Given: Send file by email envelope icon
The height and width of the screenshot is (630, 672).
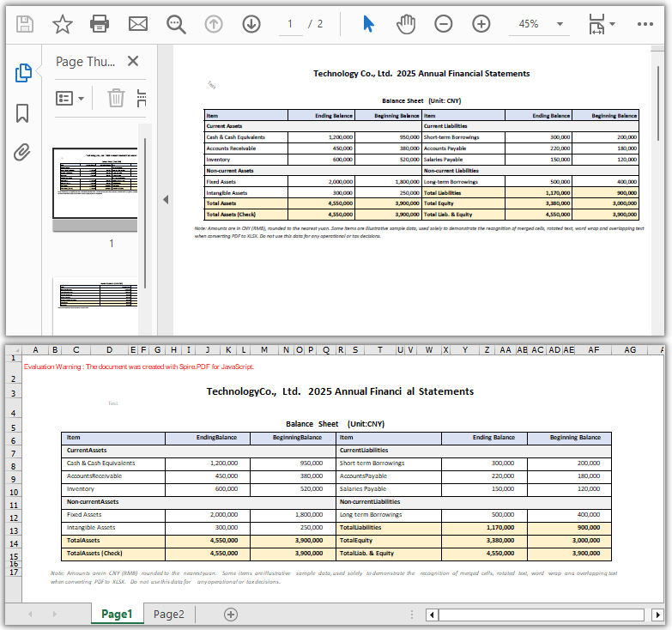Looking at the screenshot, I should 138,24.
